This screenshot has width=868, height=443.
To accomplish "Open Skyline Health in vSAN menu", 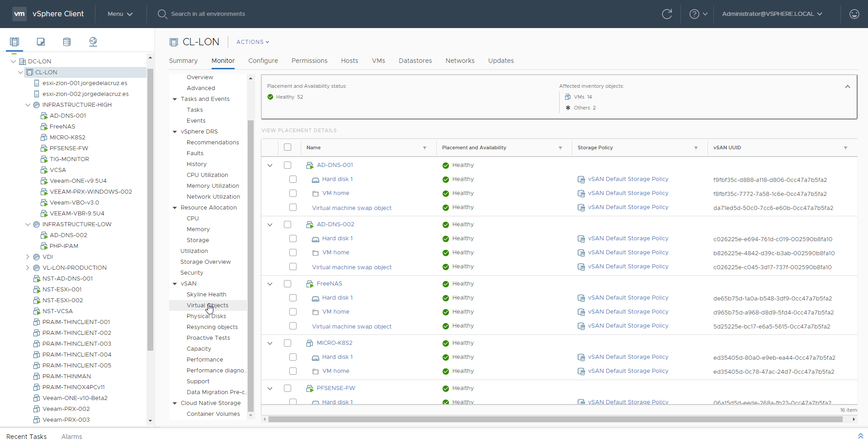I will tap(207, 295).
